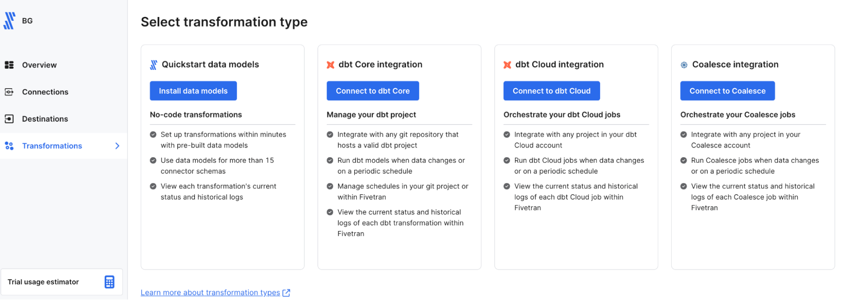
Task: Click the BG account label
Action: (x=27, y=21)
